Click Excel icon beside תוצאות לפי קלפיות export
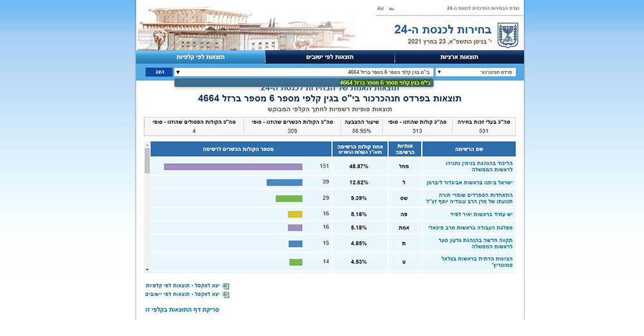 pos(225,286)
